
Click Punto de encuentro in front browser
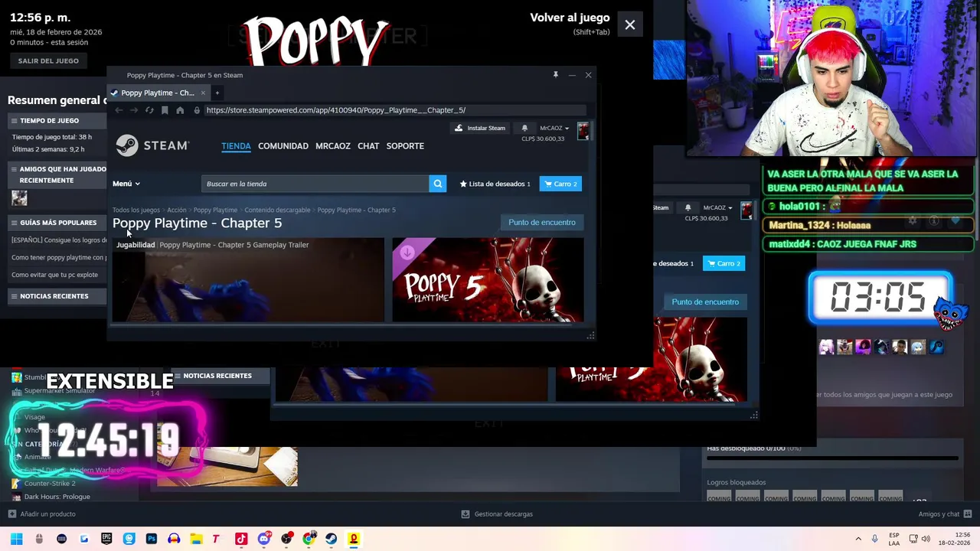tap(542, 222)
